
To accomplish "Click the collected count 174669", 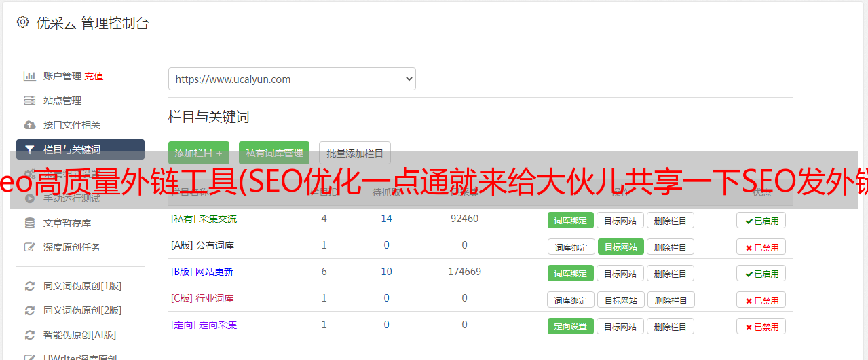I will (x=464, y=272).
